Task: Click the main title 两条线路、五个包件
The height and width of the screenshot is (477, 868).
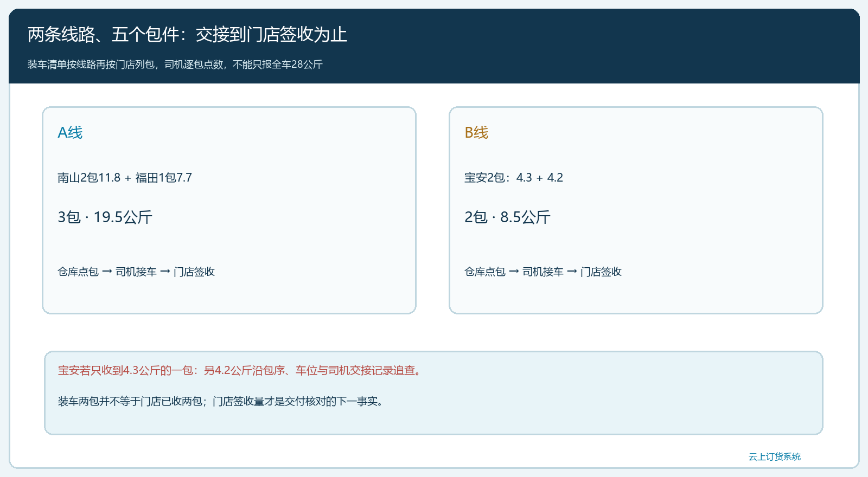Action: click(x=187, y=34)
